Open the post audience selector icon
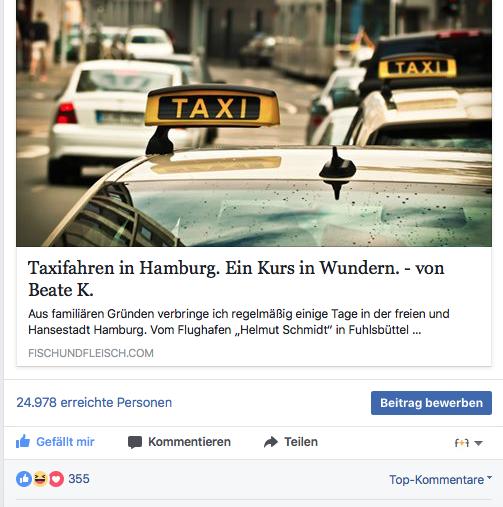Viewport: 503px width, 507px height. pos(462,443)
